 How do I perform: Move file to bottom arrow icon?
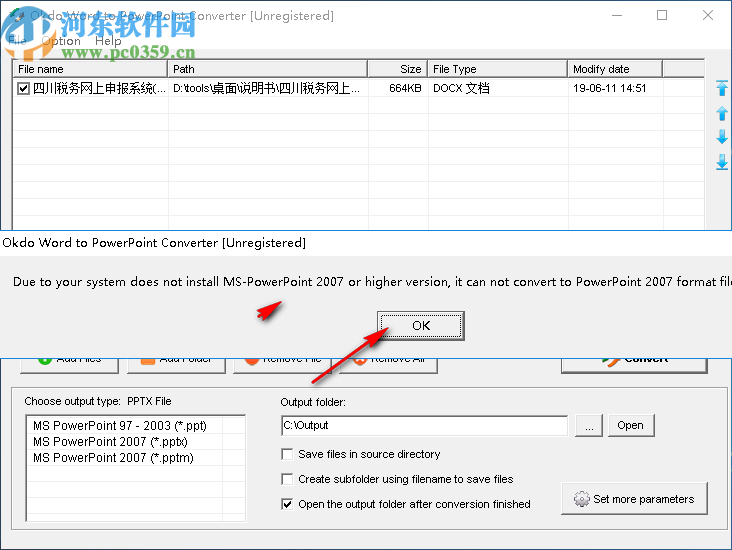(722, 162)
